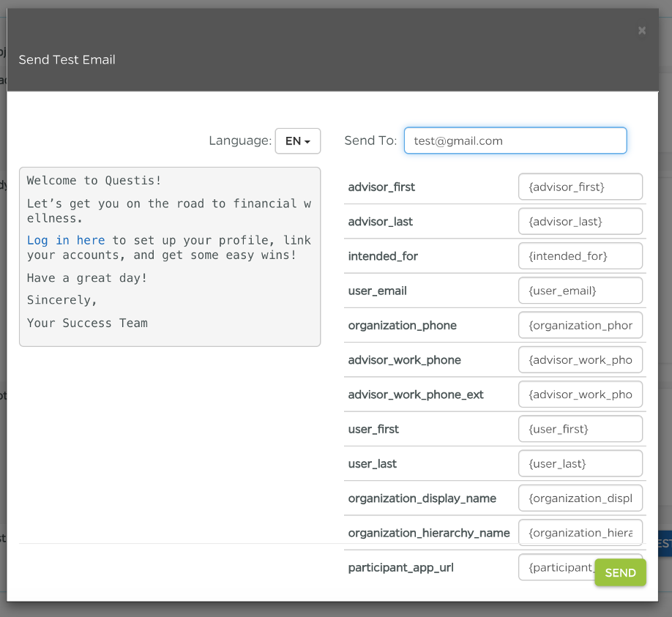The height and width of the screenshot is (617, 672).
Task: Click the green SEND button
Action: coord(620,572)
